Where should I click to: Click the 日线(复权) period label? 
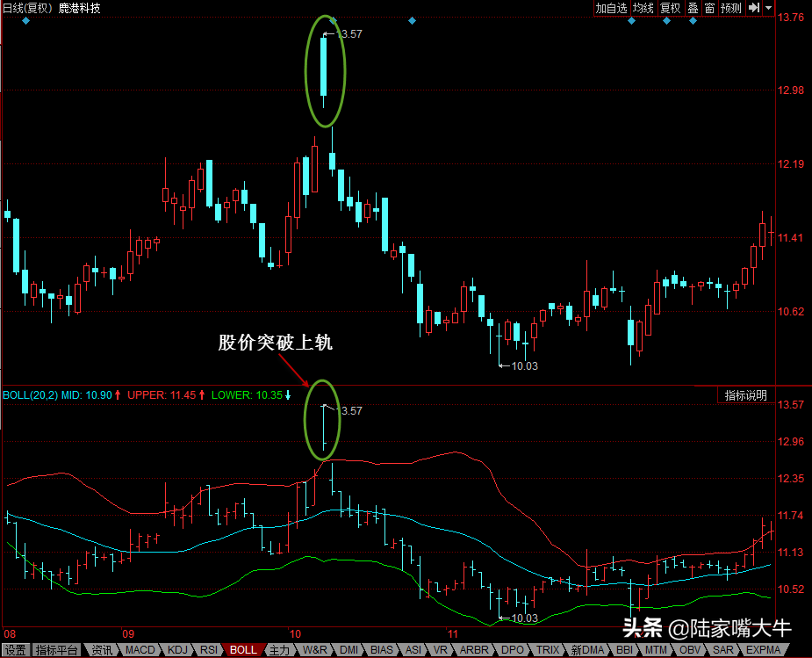(27, 8)
